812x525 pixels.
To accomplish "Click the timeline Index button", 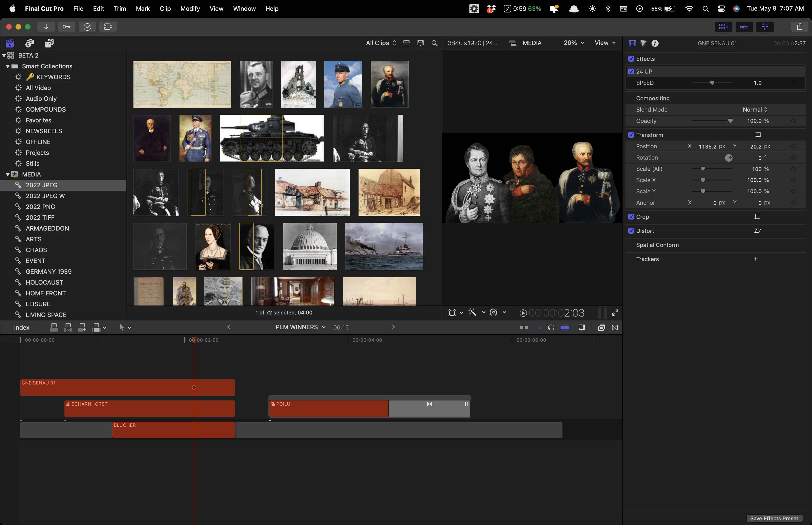I will point(21,328).
